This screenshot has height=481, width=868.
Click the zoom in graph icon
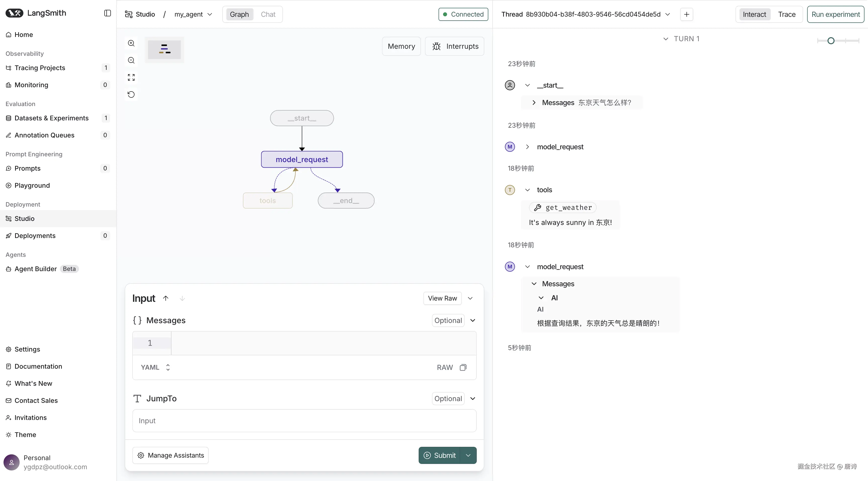point(131,43)
